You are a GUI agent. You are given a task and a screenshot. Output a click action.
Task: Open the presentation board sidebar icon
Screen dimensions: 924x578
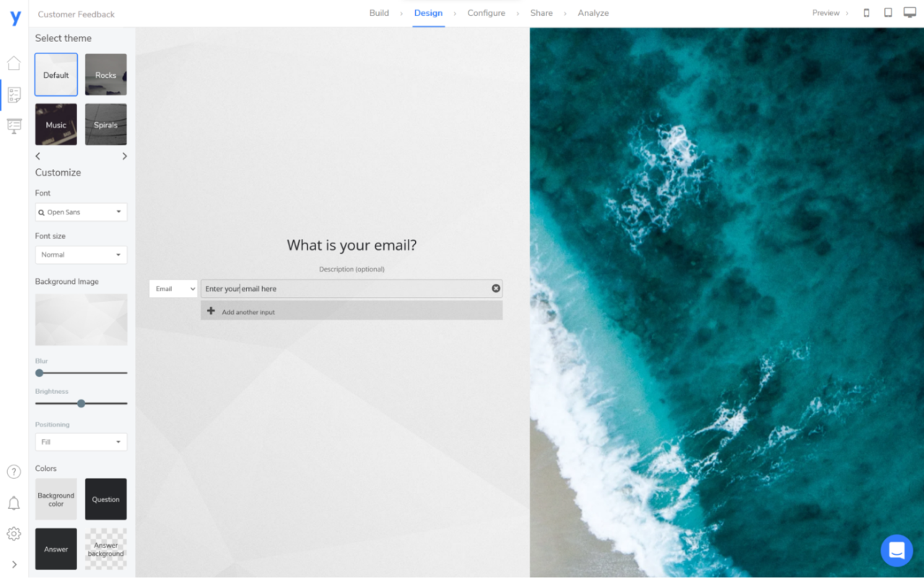point(14,126)
